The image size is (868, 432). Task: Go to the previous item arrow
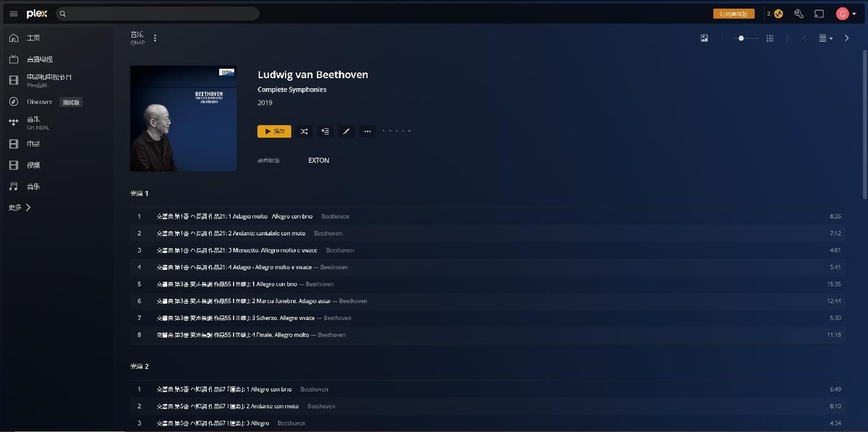804,38
